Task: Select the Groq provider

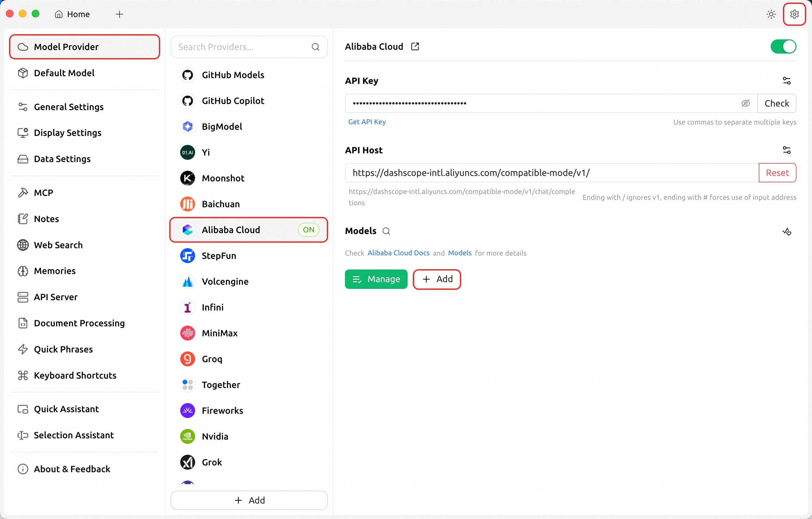Action: coord(212,359)
